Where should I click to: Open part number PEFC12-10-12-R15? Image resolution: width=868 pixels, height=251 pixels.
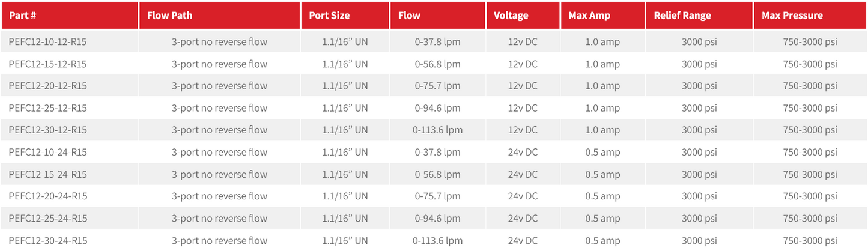48,42
